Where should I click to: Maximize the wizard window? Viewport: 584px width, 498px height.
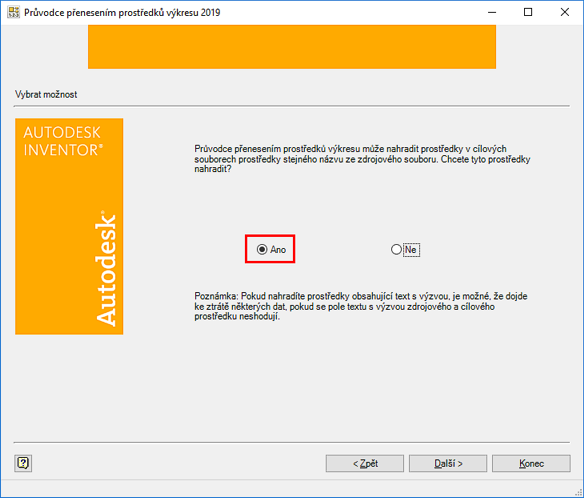[x=528, y=12]
